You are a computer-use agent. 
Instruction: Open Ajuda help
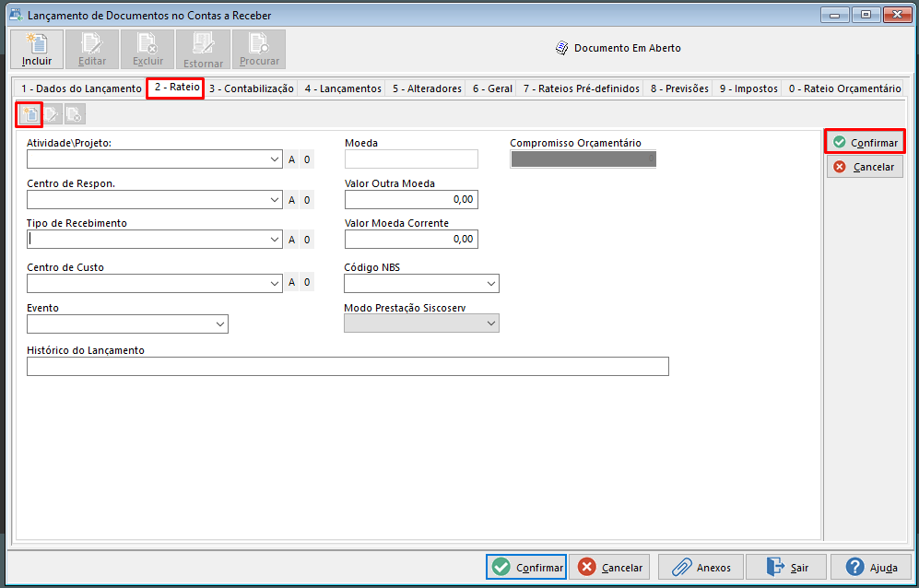[871, 567]
